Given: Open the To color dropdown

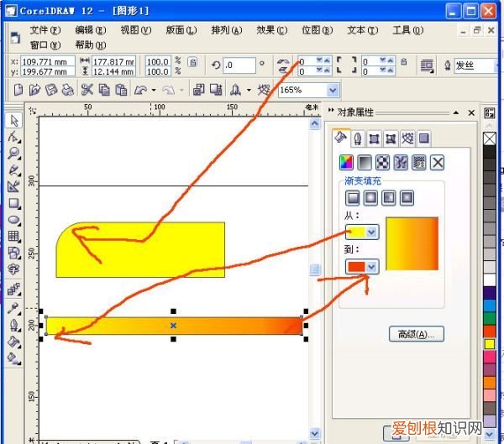Looking at the screenshot, I should pos(371,267).
